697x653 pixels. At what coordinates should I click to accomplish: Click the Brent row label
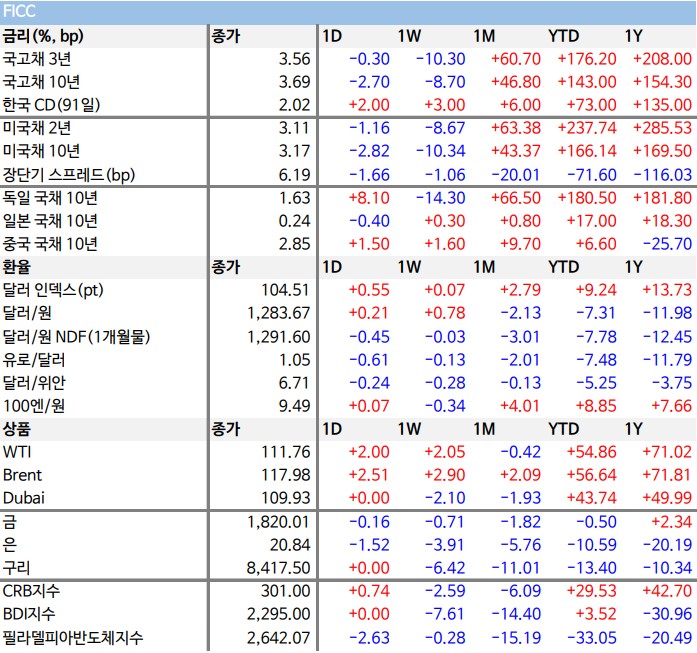22,476
